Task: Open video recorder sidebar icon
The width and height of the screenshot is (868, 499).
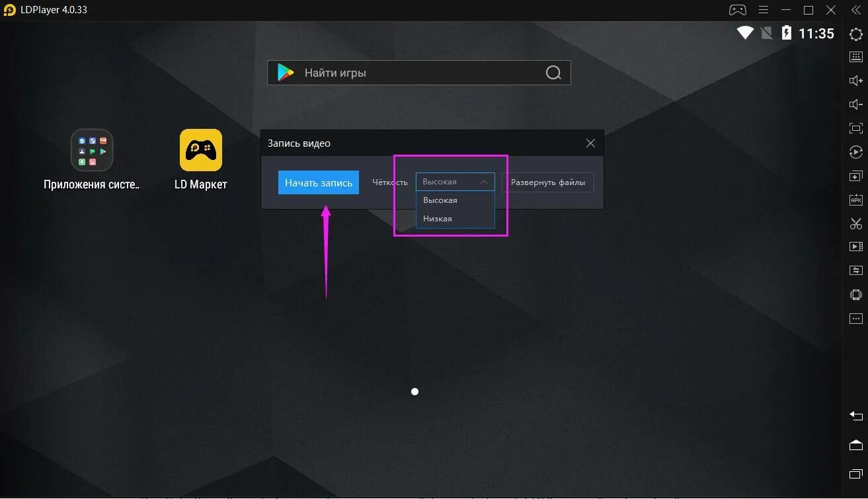Action: 856,247
